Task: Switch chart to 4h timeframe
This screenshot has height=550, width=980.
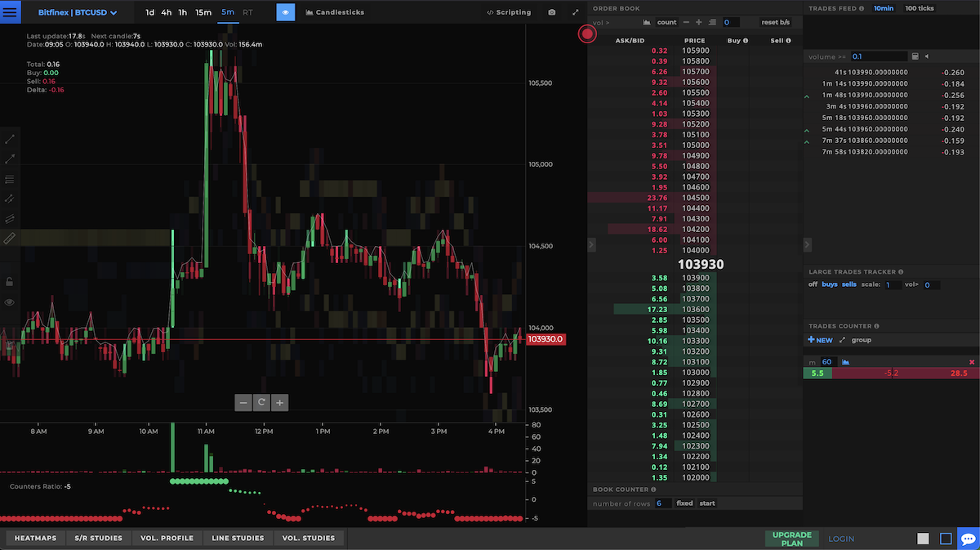Action: pyautogui.click(x=167, y=12)
